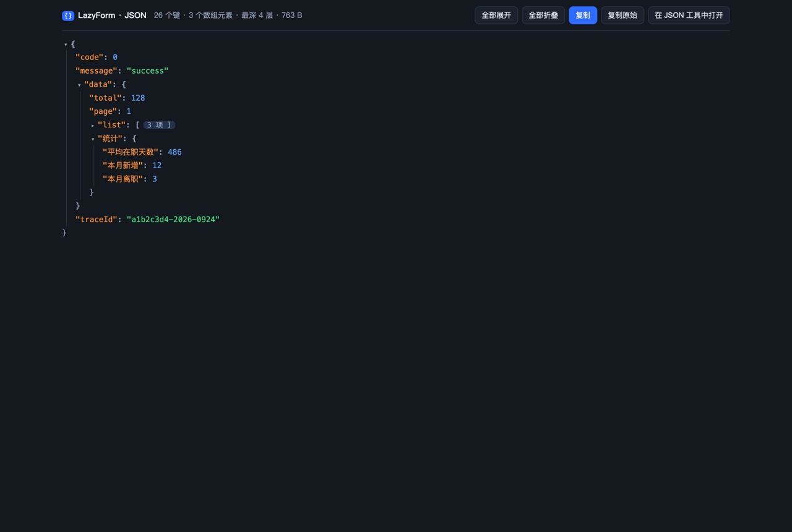
Task: Collapse all nodes with 全部折叠
Action: 543,15
